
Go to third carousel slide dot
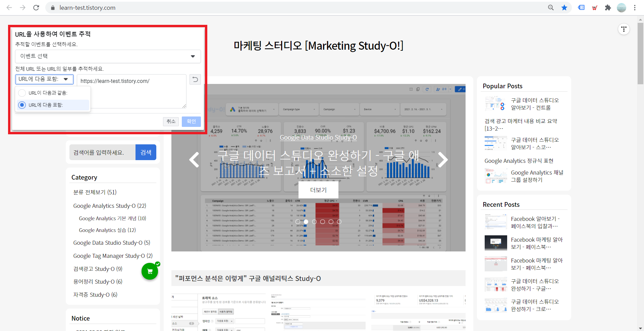314,222
